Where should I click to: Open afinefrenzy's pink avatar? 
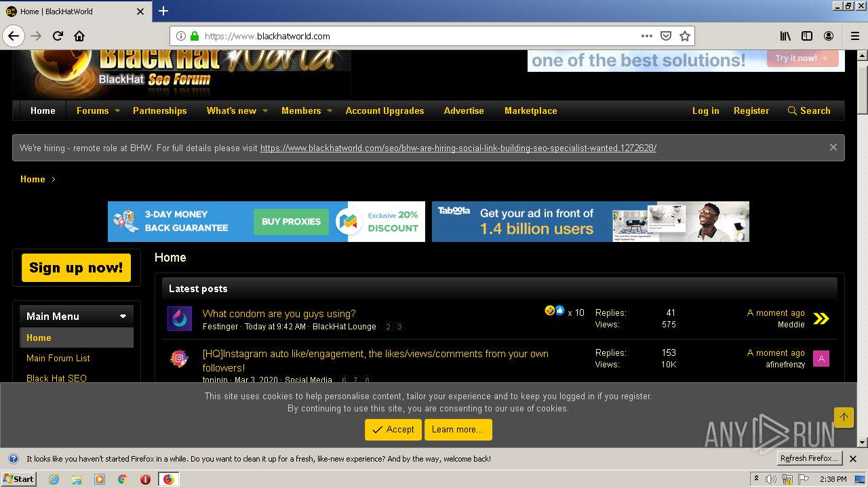(x=821, y=359)
